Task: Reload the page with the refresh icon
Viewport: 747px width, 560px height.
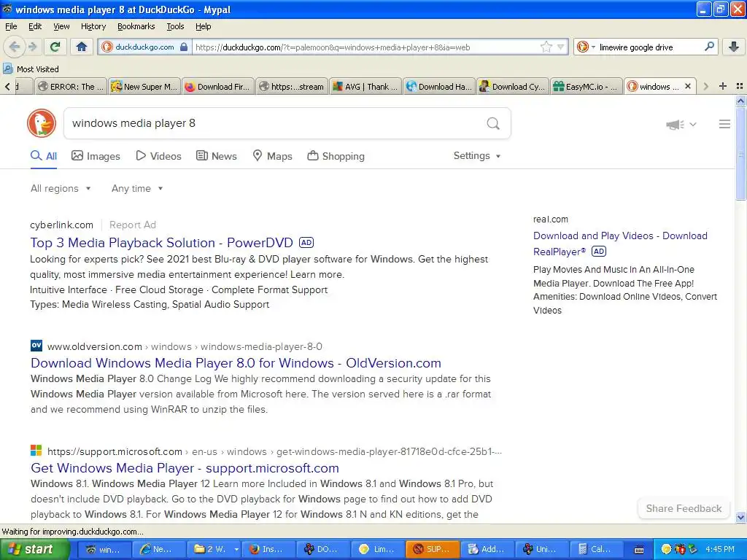Action: click(x=55, y=47)
